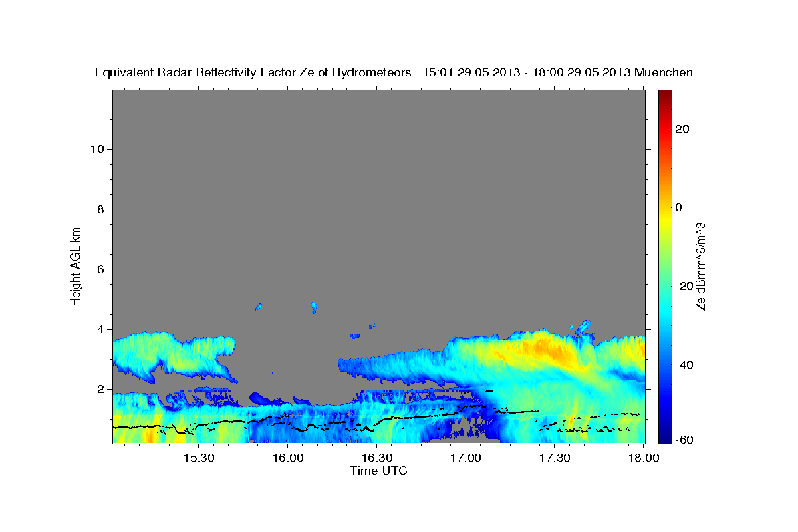Screen dimensions: 798x532
Task: Click the small isolated echo above 4 km near 16:08
Action: pyautogui.click(x=314, y=307)
